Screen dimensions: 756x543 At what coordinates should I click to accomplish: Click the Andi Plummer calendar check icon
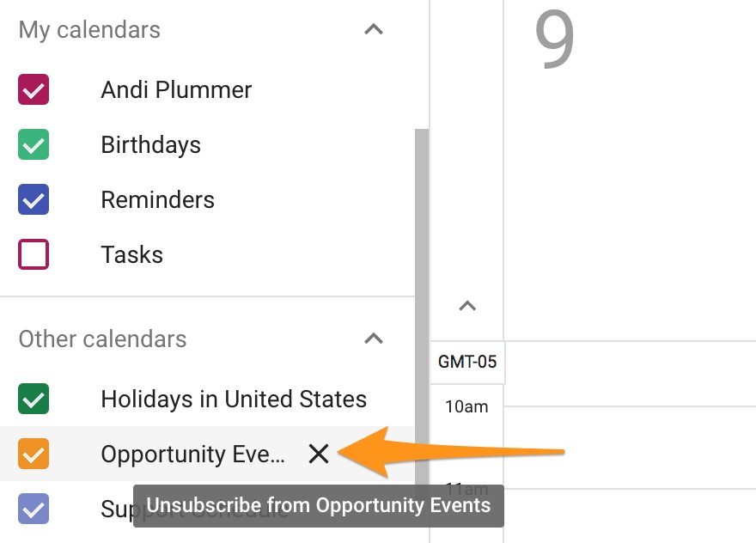[x=33, y=89]
